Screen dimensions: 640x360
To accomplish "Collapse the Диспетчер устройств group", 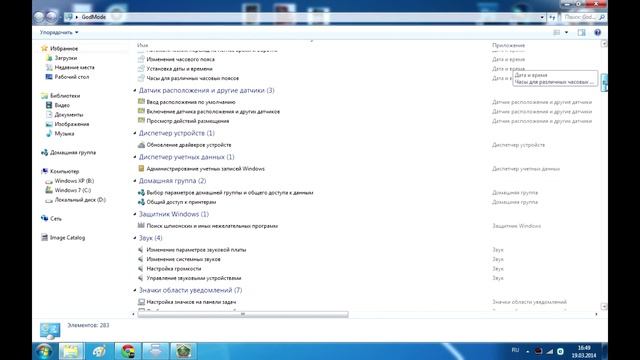I will click(135, 133).
